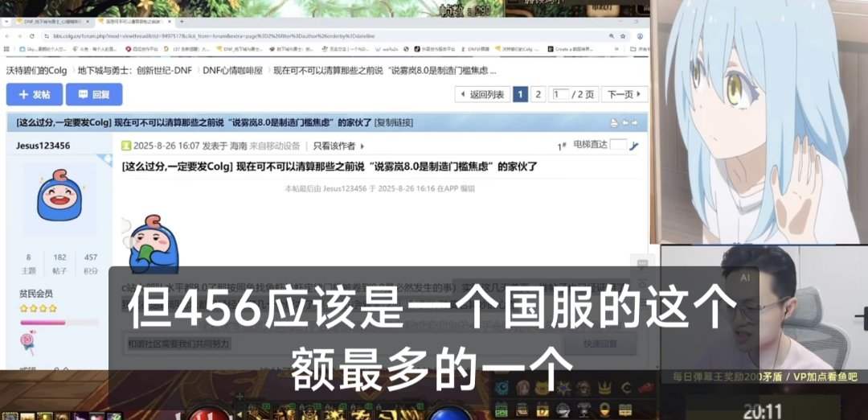
Task: Click the 发帖 new post button
Action: [x=35, y=94]
